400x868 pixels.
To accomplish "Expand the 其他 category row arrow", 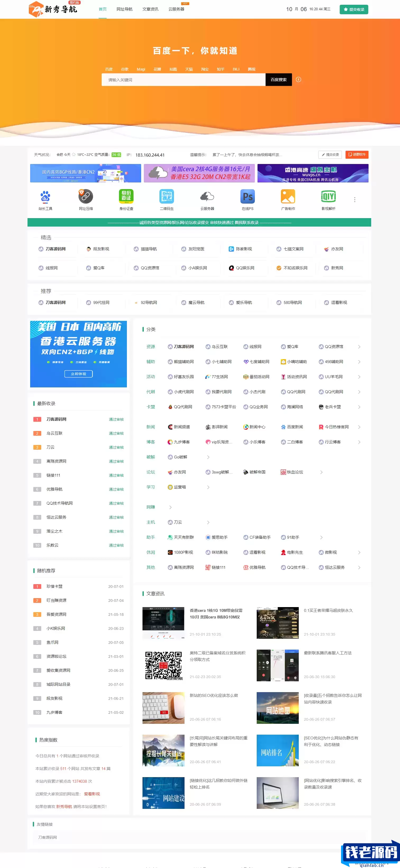I will pos(359,567).
